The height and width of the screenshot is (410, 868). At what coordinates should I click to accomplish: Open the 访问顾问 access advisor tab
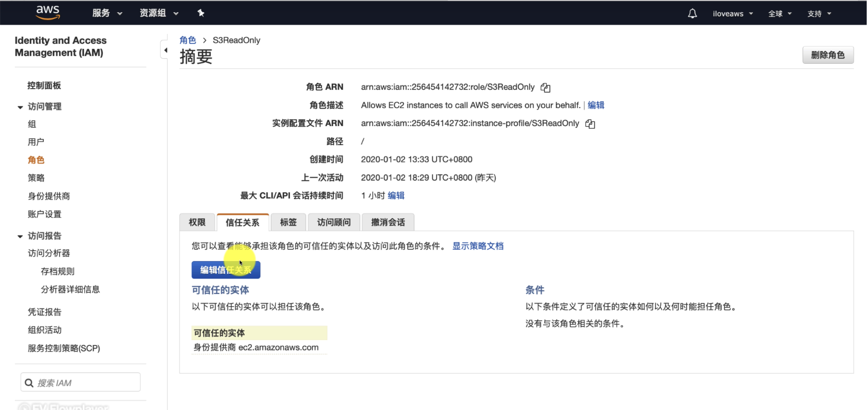(x=334, y=222)
